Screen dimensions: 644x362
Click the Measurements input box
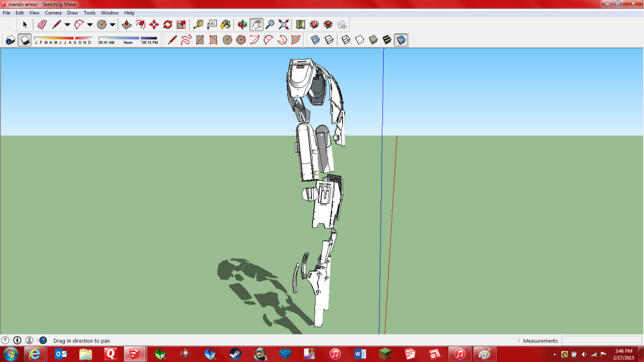[x=601, y=341]
